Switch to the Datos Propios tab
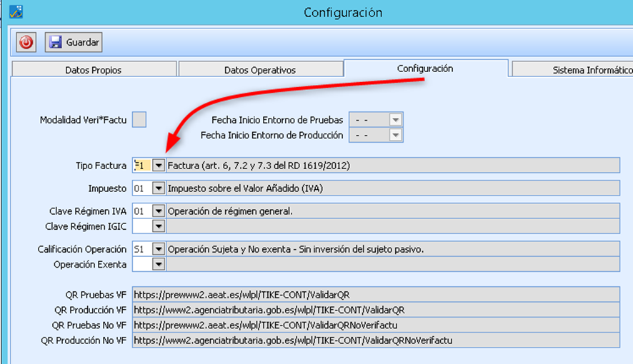633x364 pixels. [x=94, y=70]
